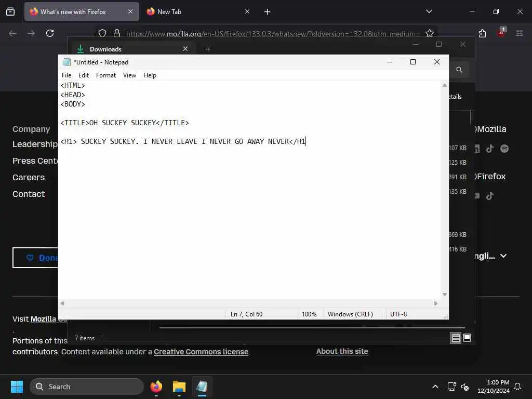Go back in Firefox

[12, 33]
